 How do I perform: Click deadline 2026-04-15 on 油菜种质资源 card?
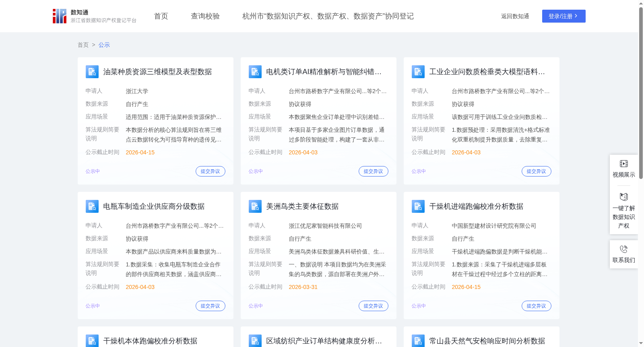pos(140,152)
